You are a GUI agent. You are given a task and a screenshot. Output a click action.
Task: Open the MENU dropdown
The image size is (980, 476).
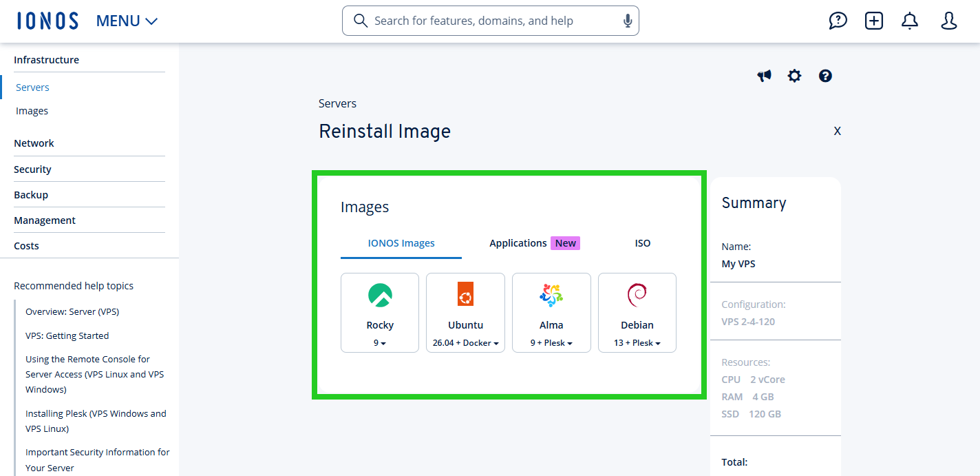click(x=127, y=21)
